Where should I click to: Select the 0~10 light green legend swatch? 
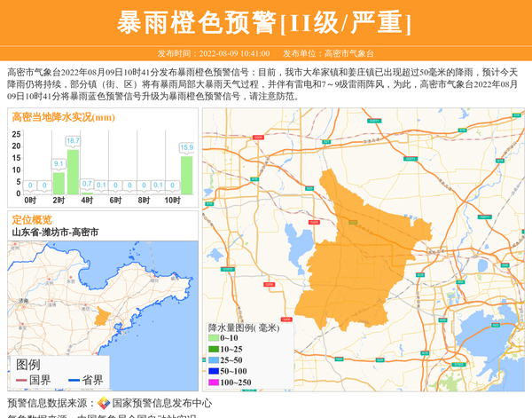pyautogui.click(x=214, y=338)
